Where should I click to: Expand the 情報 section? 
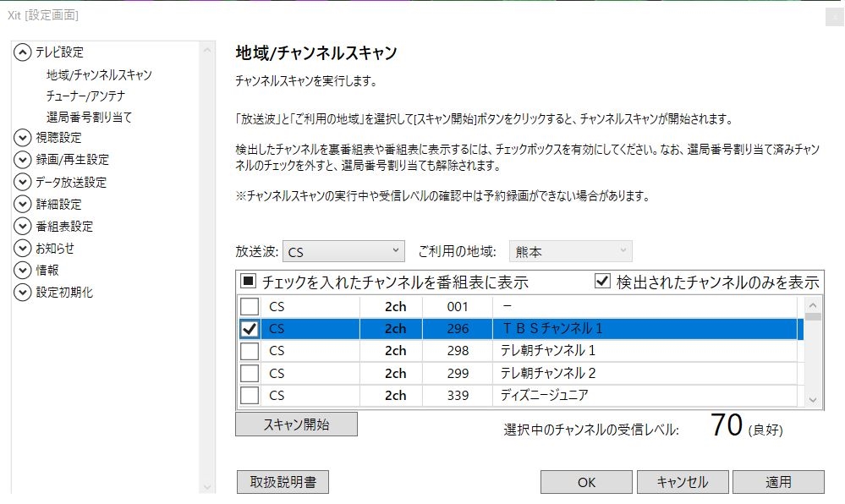[22, 270]
